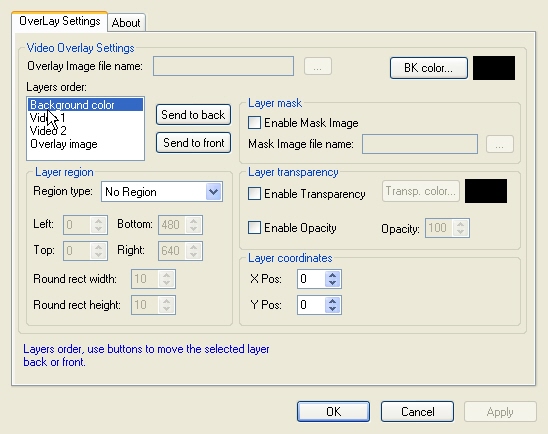Click the black background color swatch
The height and width of the screenshot is (434, 548).
(x=494, y=68)
